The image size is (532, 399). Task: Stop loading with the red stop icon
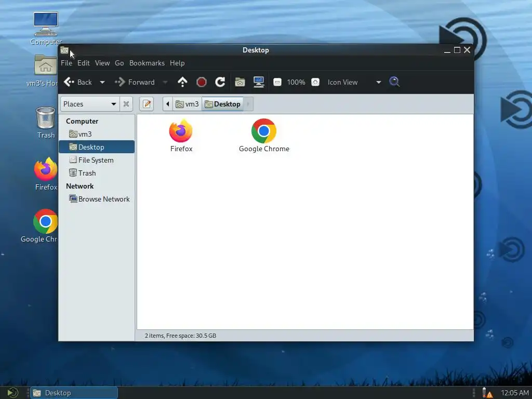click(x=202, y=82)
